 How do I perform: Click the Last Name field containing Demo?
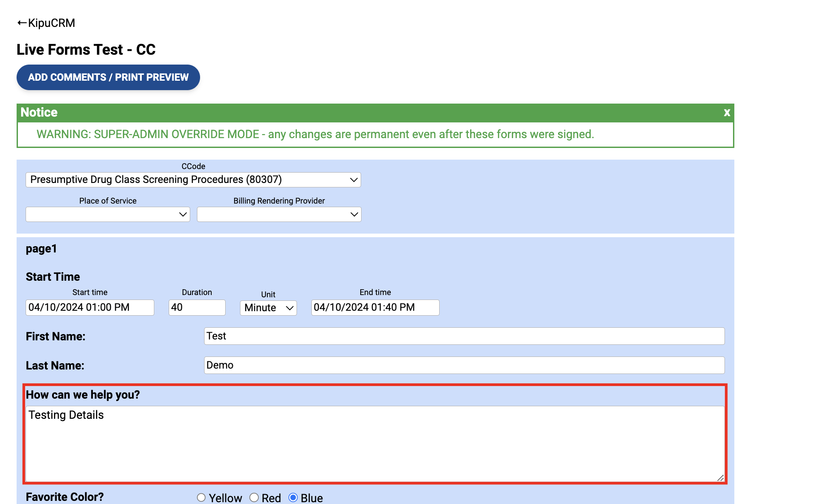pos(464,365)
